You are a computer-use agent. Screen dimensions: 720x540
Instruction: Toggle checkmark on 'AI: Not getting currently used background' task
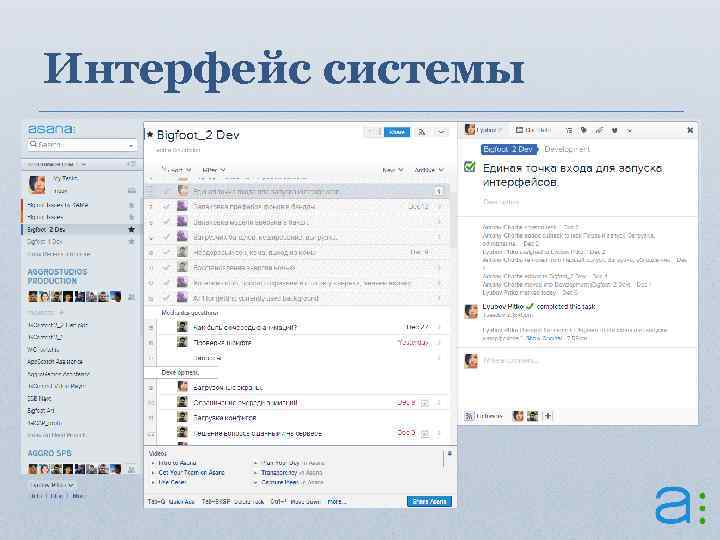pos(167,298)
